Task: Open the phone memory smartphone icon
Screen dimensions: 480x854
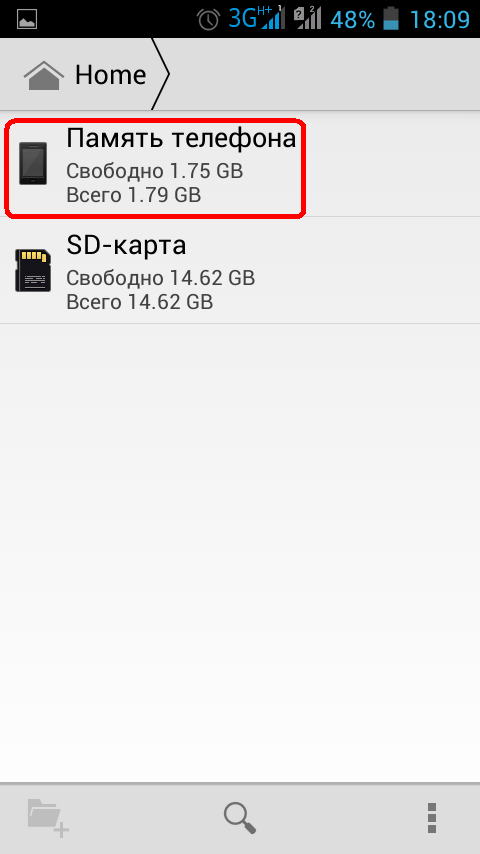Action: 33,163
